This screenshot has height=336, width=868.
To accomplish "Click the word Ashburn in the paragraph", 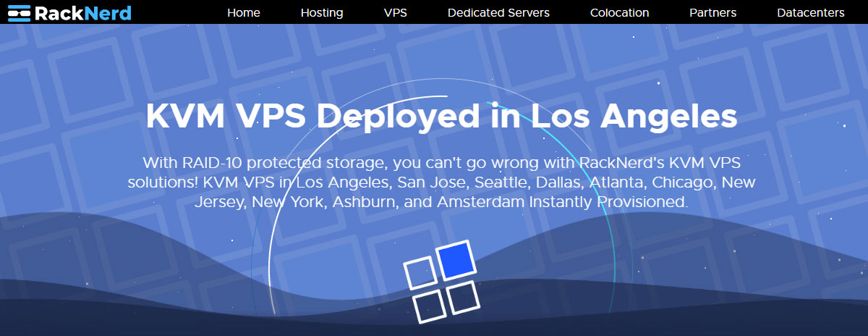I will point(365,201).
